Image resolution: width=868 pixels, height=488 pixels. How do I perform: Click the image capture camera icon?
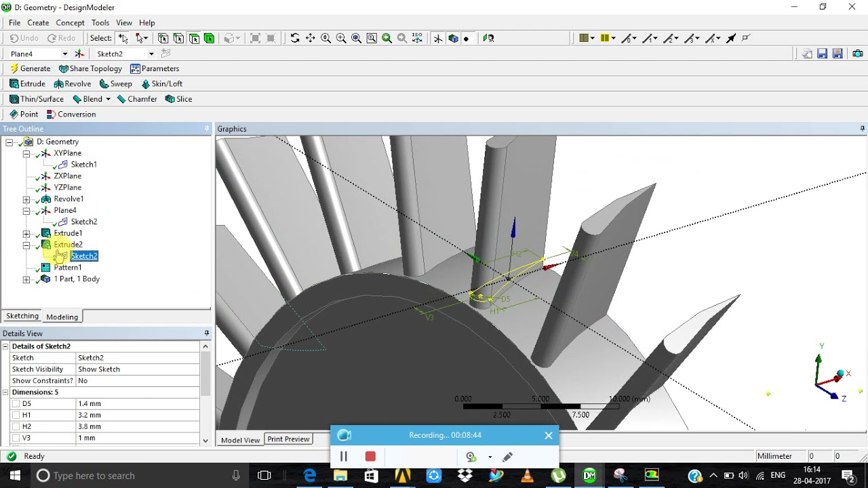click(x=858, y=54)
